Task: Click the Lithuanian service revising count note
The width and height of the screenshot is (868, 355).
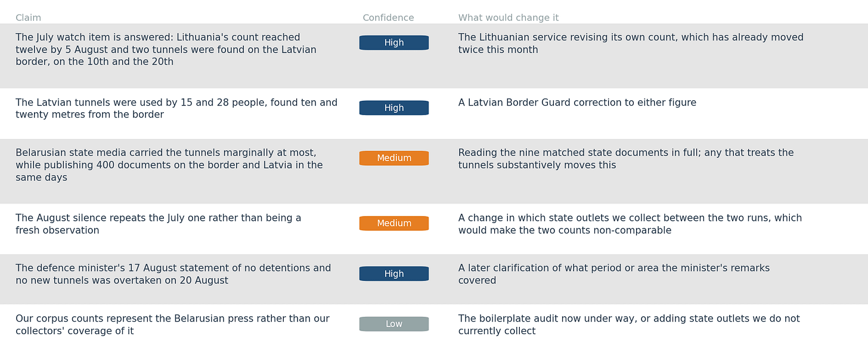Action: [631, 44]
